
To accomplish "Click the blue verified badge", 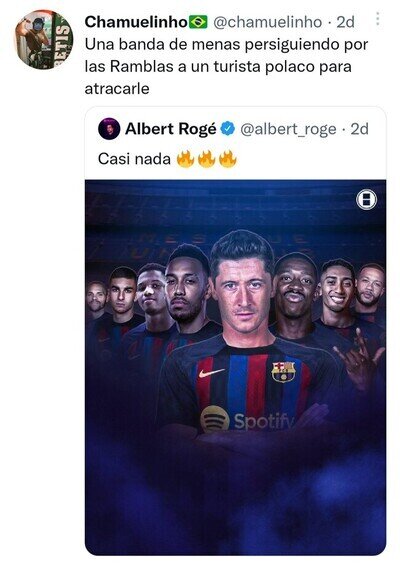I will point(227,129).
